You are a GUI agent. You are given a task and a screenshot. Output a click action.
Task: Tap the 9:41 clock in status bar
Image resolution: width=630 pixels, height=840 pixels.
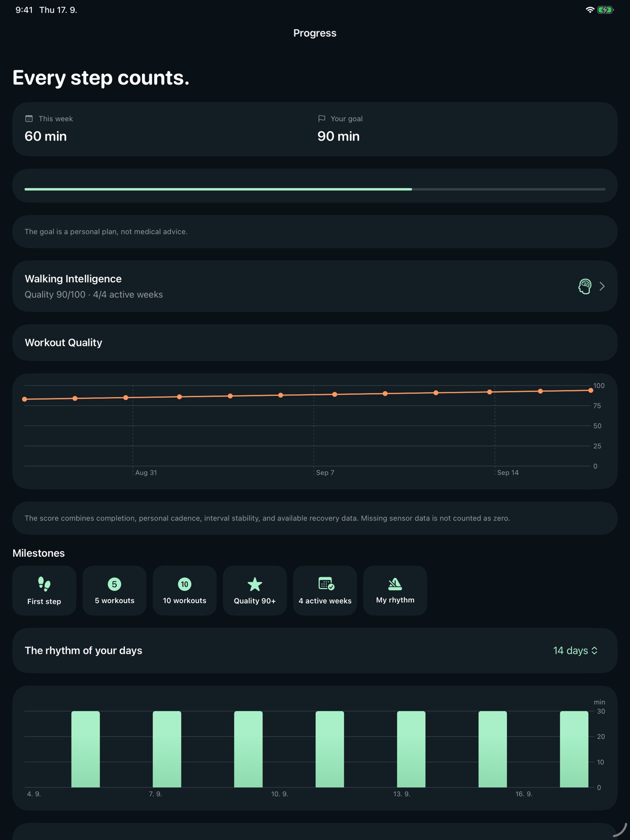pyautogui.click(x=24, y=10)
